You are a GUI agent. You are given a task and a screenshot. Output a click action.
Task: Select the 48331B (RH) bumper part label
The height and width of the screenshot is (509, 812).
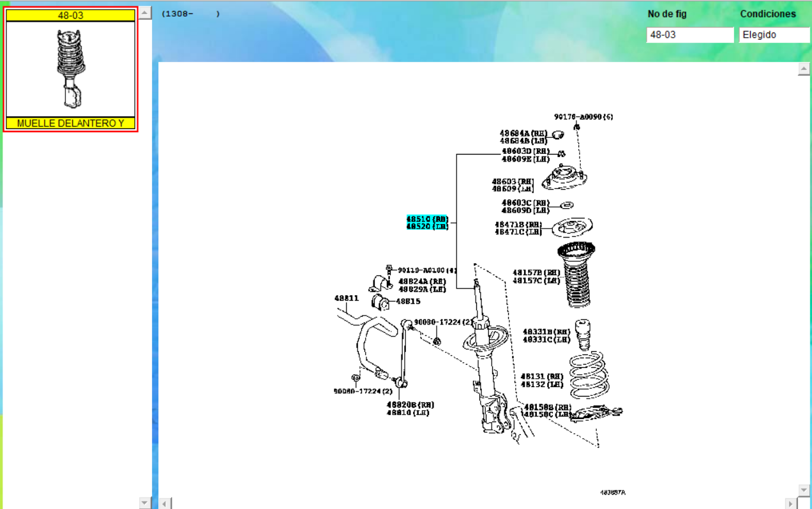tap(546, 332)
